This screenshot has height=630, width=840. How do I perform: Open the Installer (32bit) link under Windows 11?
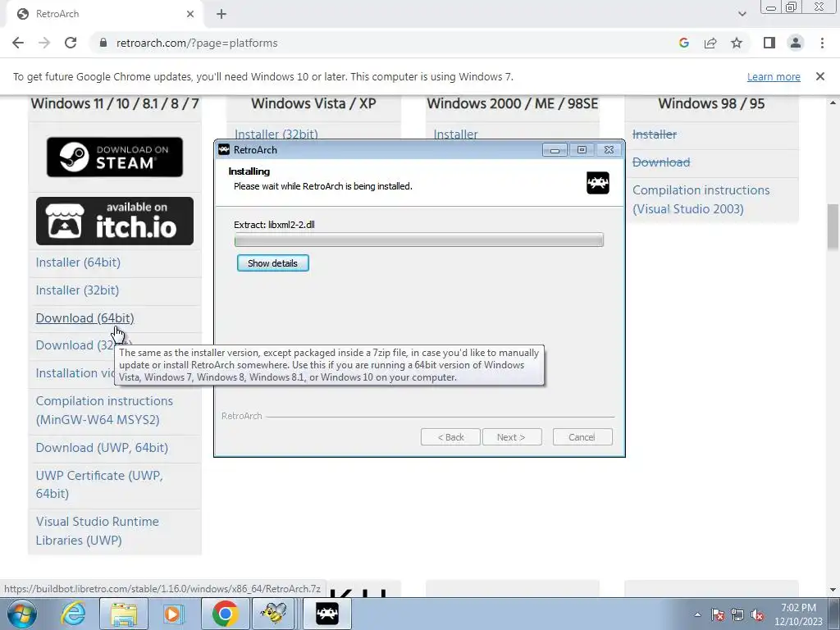click(x=77, y=290)
